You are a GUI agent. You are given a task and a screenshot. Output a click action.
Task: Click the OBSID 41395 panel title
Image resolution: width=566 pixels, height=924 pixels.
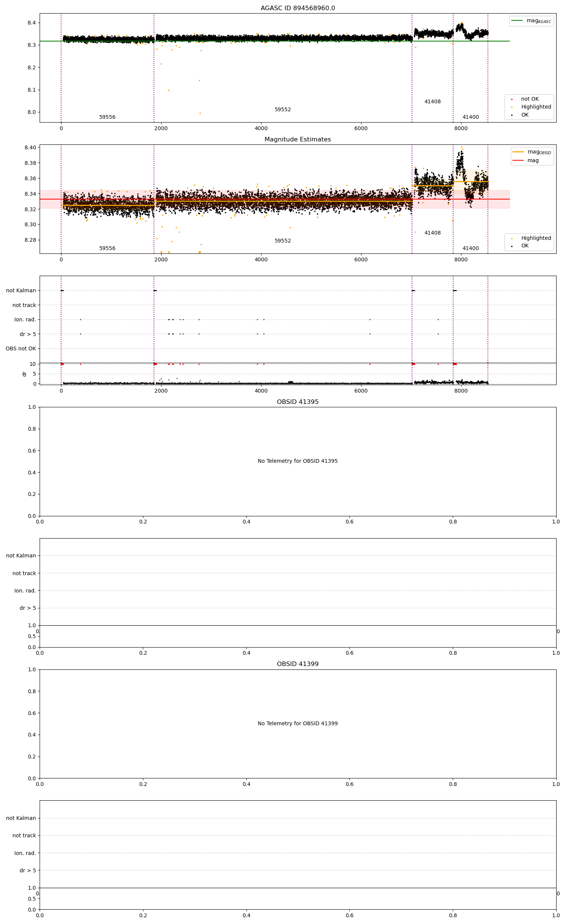(x=298, y=402)
